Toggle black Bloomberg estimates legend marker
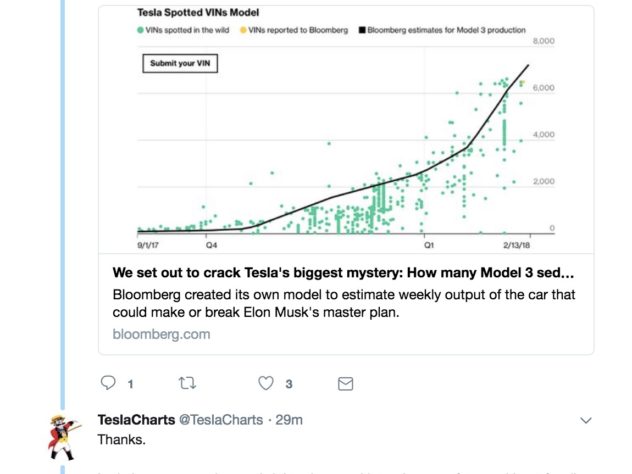 click(362, 30)
